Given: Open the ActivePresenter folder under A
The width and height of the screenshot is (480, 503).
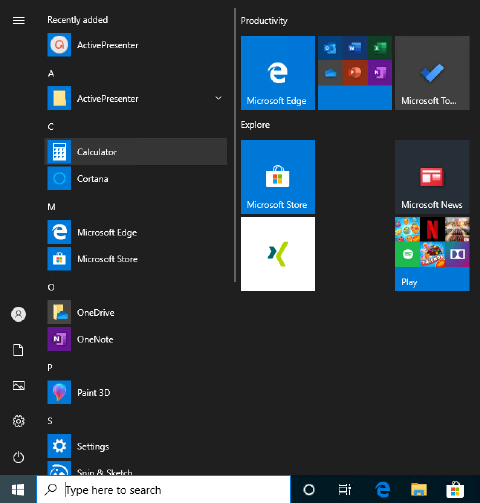Looking at the screenshot, I should click(136, 98).
